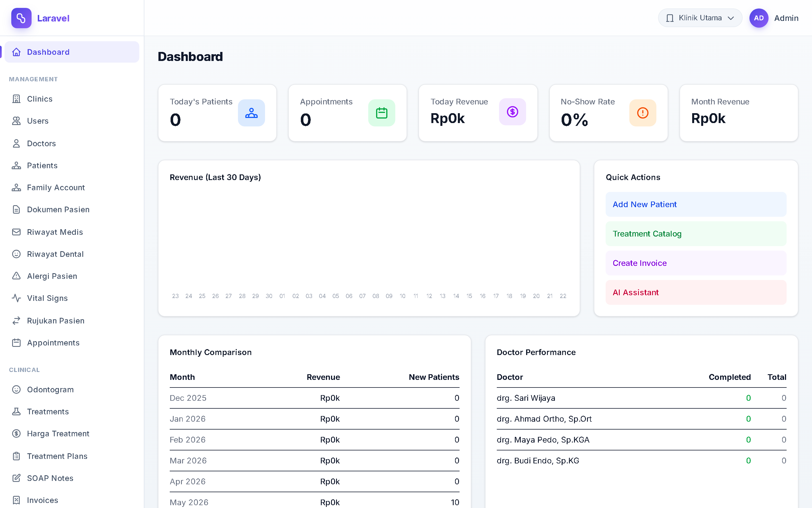Screen dimensions: 812x508
Task: Click the Vital Signs pulse icon
Action: (x=16, y=298)
